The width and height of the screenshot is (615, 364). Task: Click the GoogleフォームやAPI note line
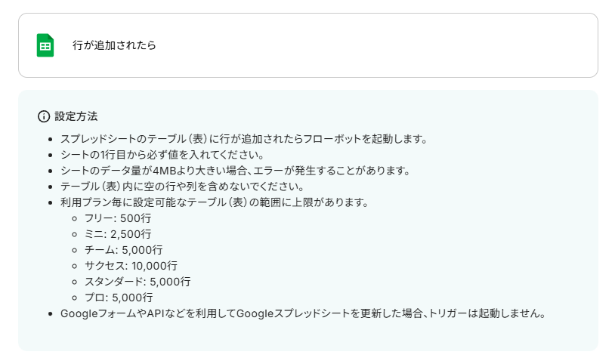coord(302,313)
